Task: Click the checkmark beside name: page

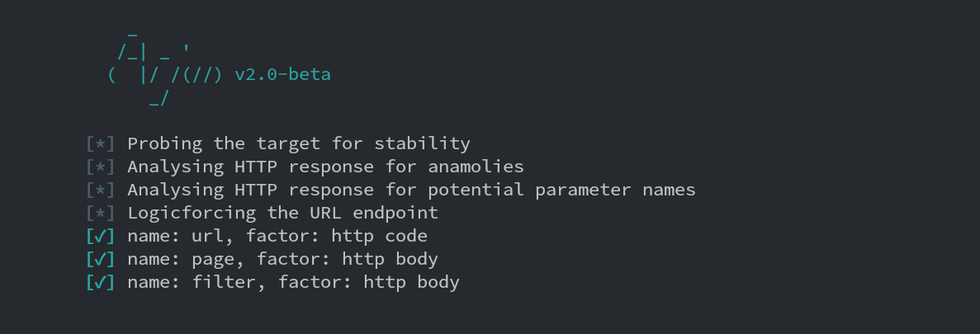Action: click(x=100, y=259)
